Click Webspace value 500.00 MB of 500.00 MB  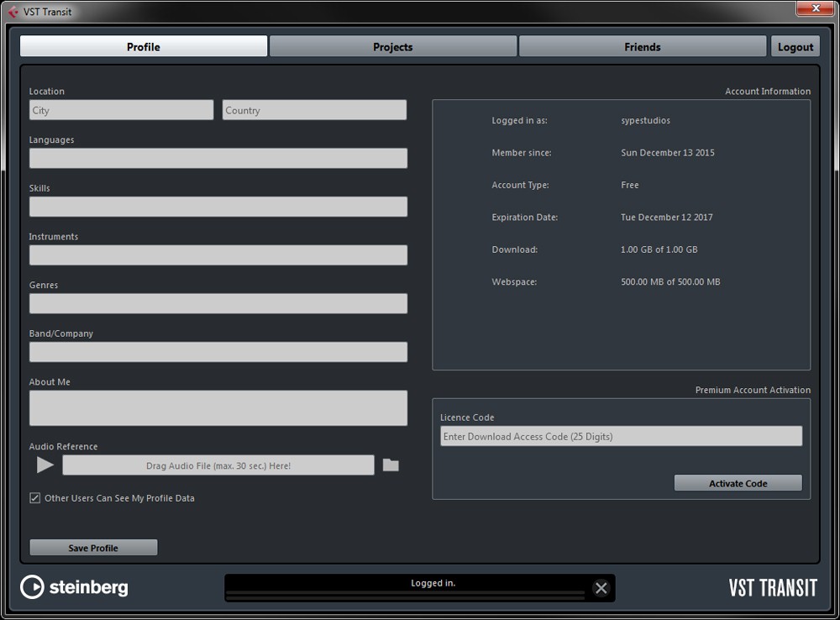pos(670,281)
